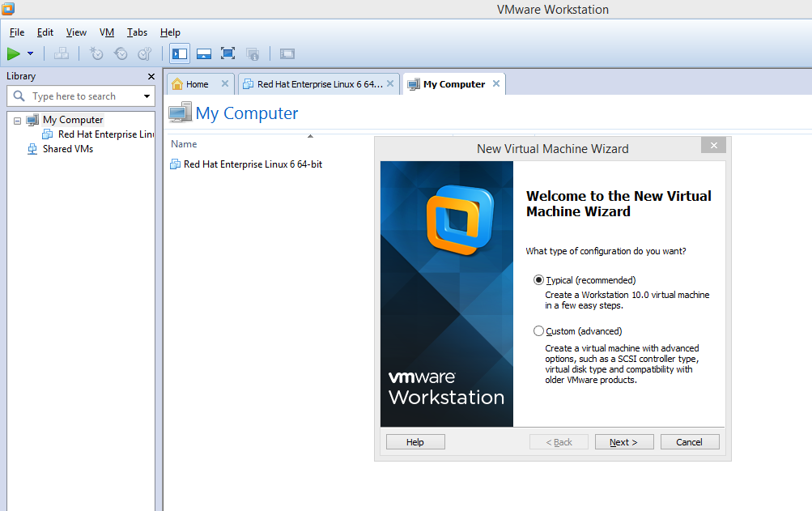Click the Red Hat VM icon in list
The image size is (812, 511).
coord(175,164)
